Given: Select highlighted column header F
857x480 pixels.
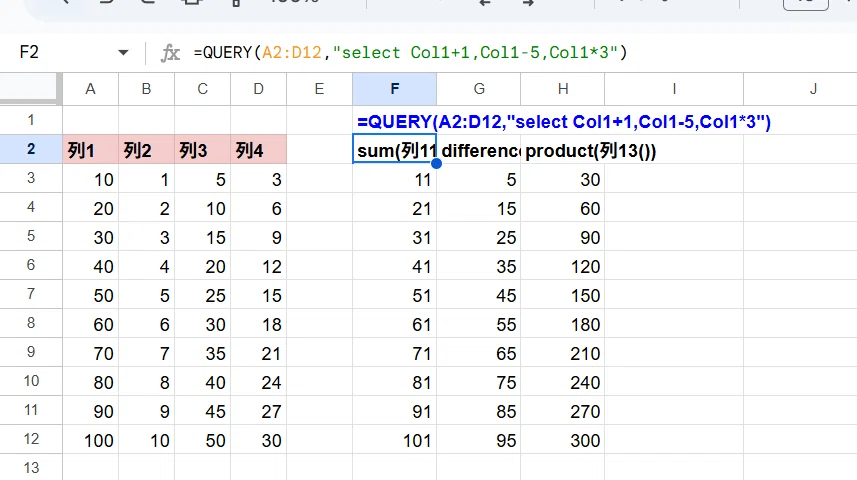Looking at the screenshot, I should tap(395, 89).
